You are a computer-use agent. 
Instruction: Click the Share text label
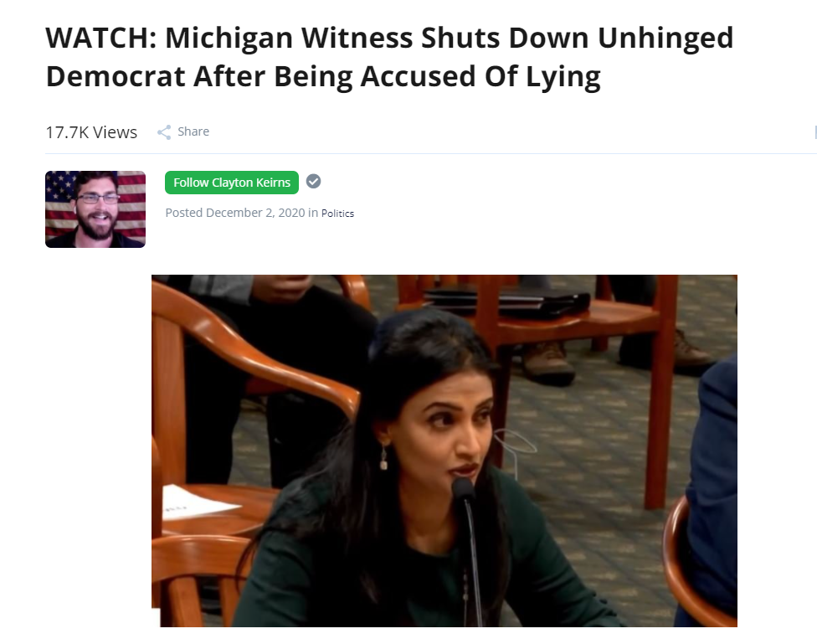pyautogui.click(x=193, y=131)
